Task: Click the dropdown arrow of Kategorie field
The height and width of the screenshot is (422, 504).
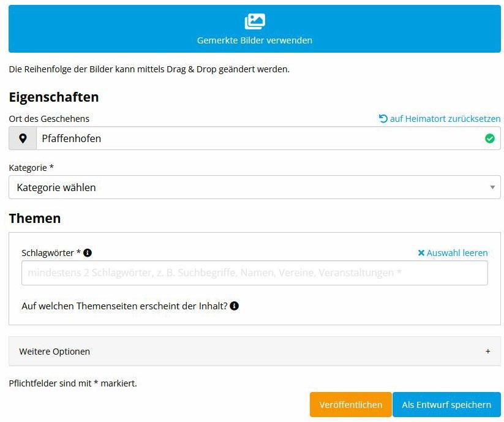Action: 492,187
